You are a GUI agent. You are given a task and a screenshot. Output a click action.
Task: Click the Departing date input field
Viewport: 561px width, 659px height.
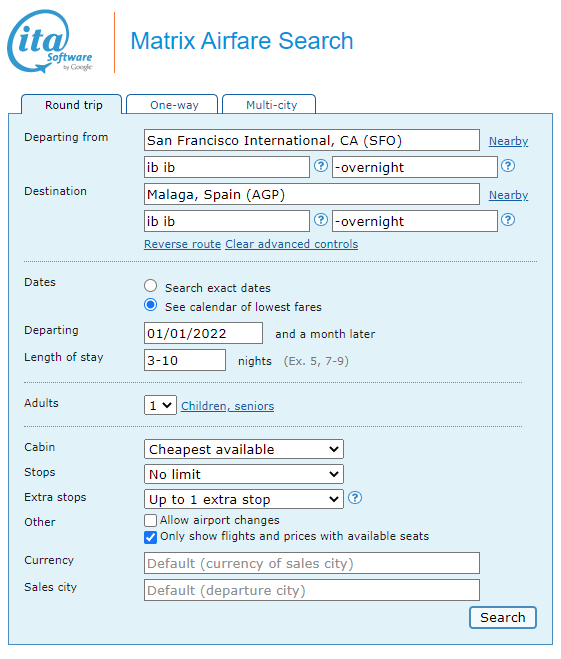(203, 333)
